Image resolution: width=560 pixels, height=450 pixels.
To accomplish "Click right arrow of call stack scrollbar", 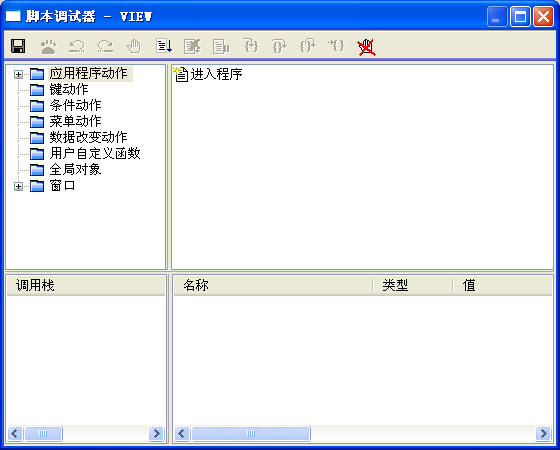I will 156,434.
